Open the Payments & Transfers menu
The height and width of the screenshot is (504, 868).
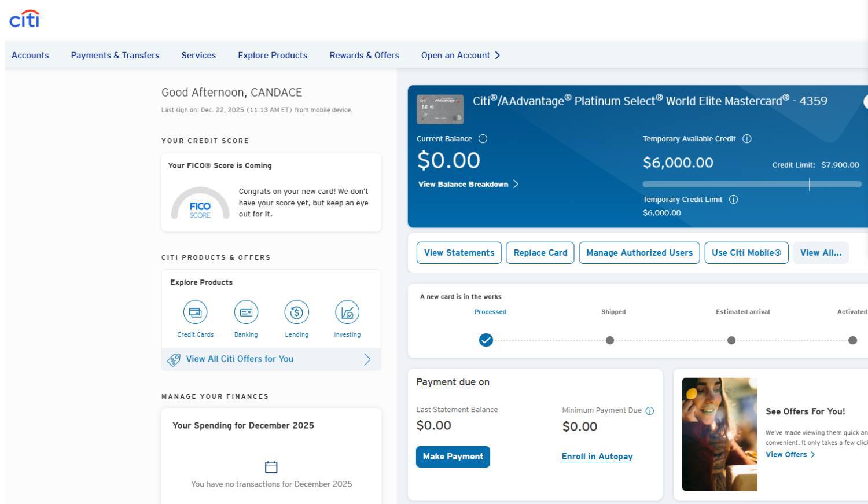coord(115,56)
